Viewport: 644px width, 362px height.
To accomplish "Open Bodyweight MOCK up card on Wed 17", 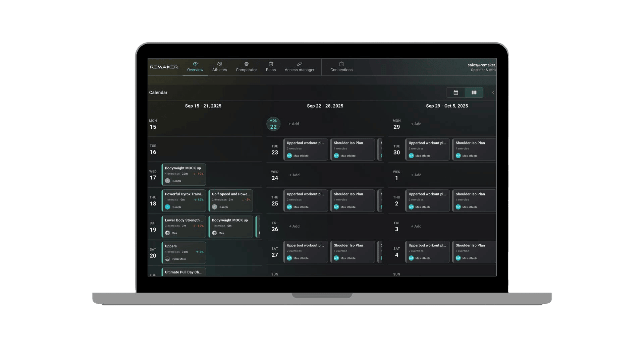I will click(x=184, y=175).
